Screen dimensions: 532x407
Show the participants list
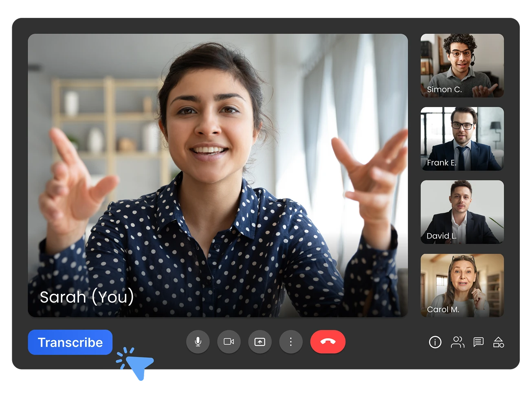pyautogui.click(x=457, y=343)
